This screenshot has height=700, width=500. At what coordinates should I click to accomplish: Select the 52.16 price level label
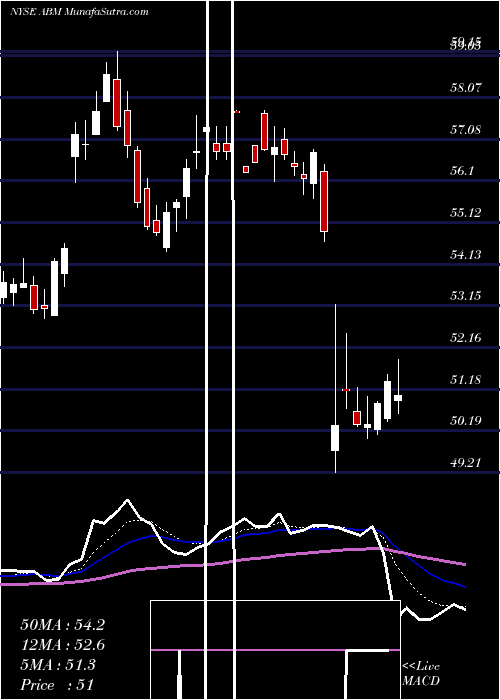[x=466, y=338]
